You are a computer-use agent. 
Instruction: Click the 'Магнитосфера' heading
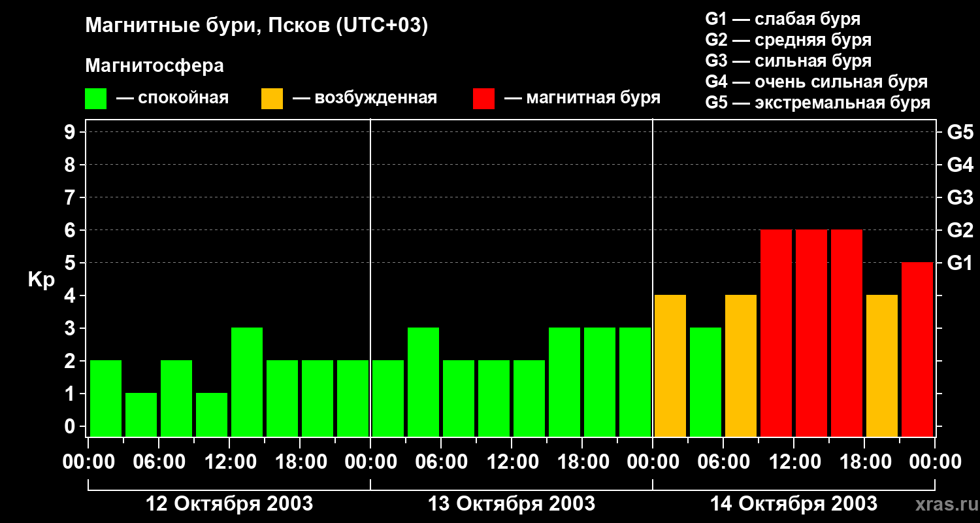pos(154,66)
